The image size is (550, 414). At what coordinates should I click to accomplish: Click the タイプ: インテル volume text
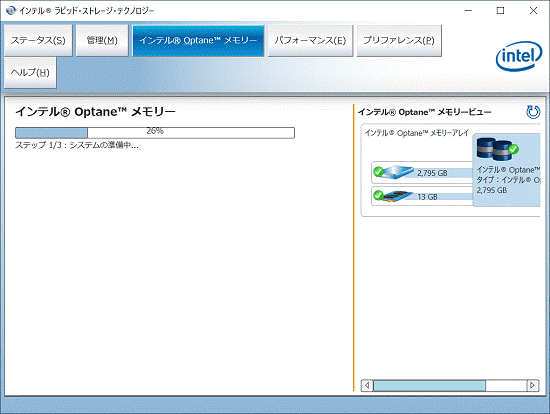click(508, 180)
